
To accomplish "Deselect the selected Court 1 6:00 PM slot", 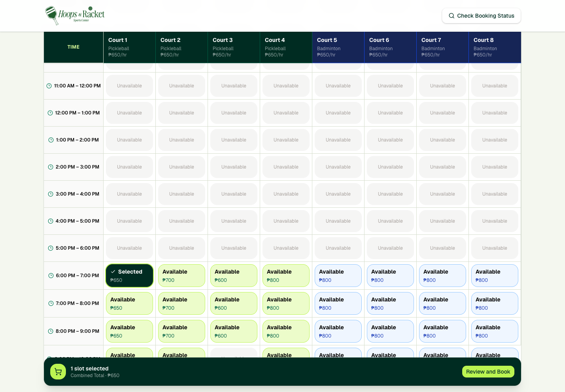I will point(129,276).
